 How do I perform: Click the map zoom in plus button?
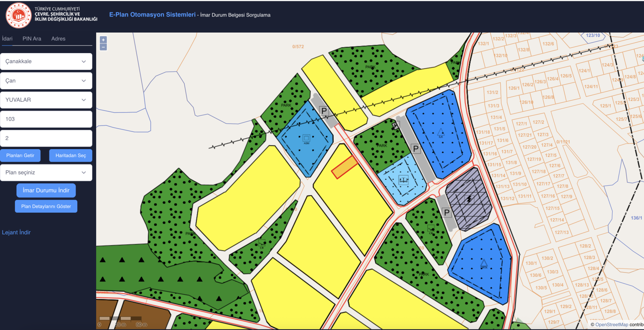(x=103, y=40)
